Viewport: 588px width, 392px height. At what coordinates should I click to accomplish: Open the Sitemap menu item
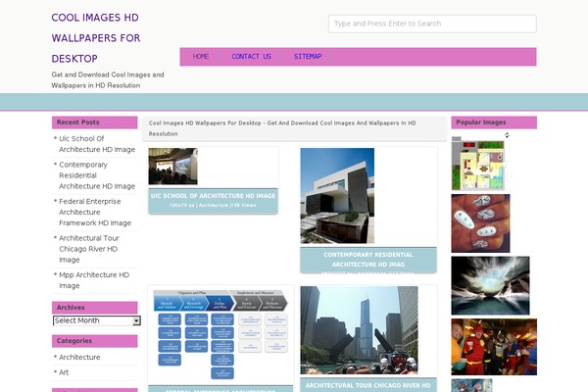(308, 57)
